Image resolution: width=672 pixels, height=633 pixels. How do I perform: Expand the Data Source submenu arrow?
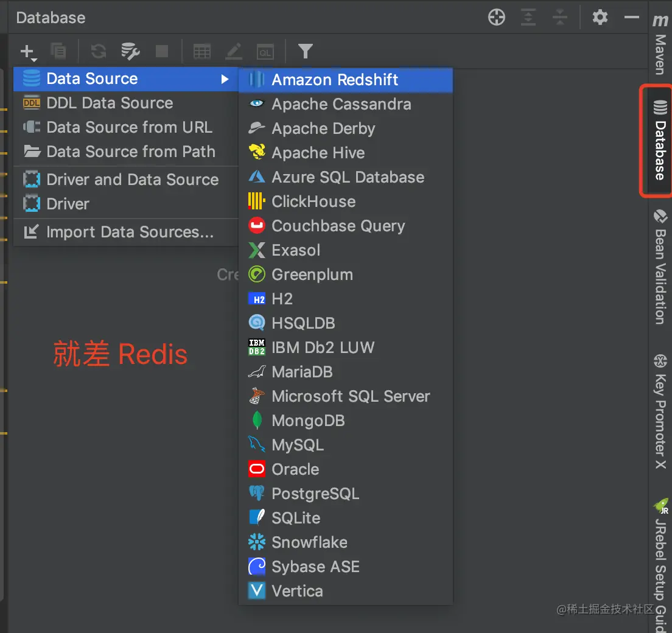(x=225, y=79)
